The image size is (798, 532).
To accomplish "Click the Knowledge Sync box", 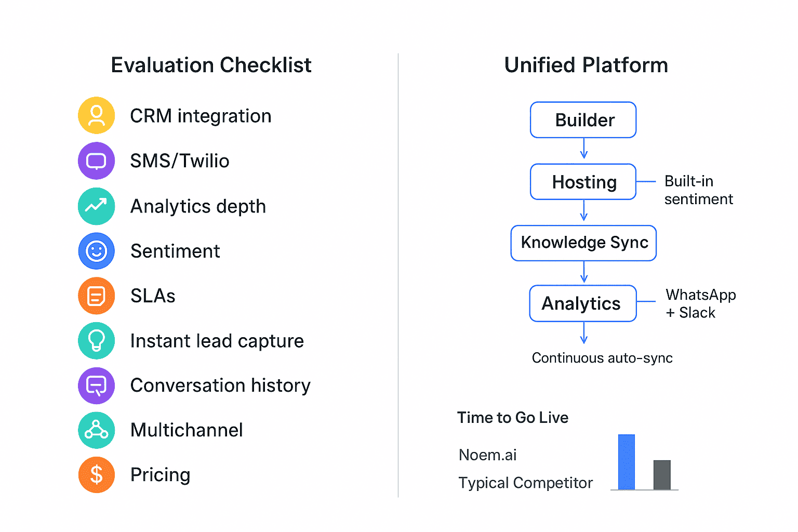I will click(x=584, y=243).
